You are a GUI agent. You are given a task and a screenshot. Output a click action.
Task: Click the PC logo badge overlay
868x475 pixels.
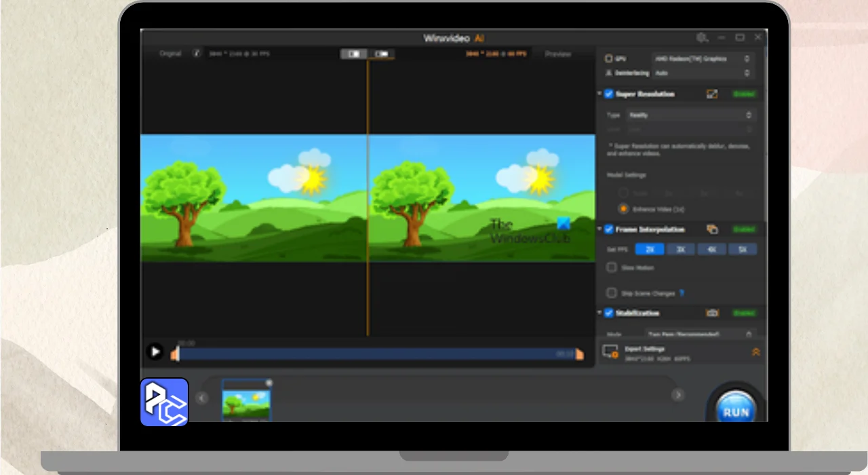coord(164,402)
